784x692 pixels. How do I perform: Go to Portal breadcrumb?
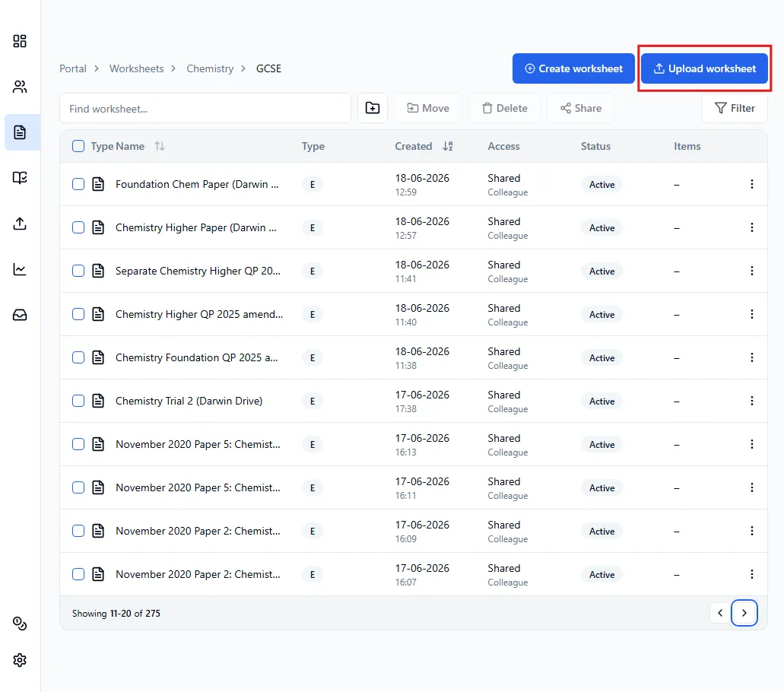(73, 68)
